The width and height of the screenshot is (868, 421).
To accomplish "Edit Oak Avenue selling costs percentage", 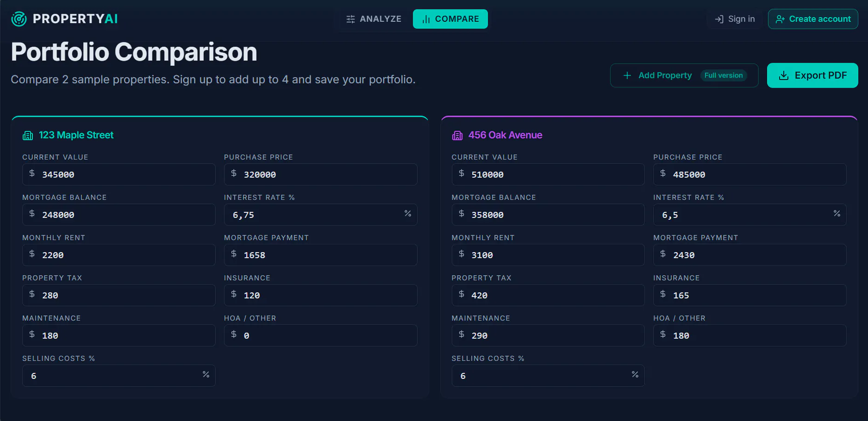I will pos(548,376).
